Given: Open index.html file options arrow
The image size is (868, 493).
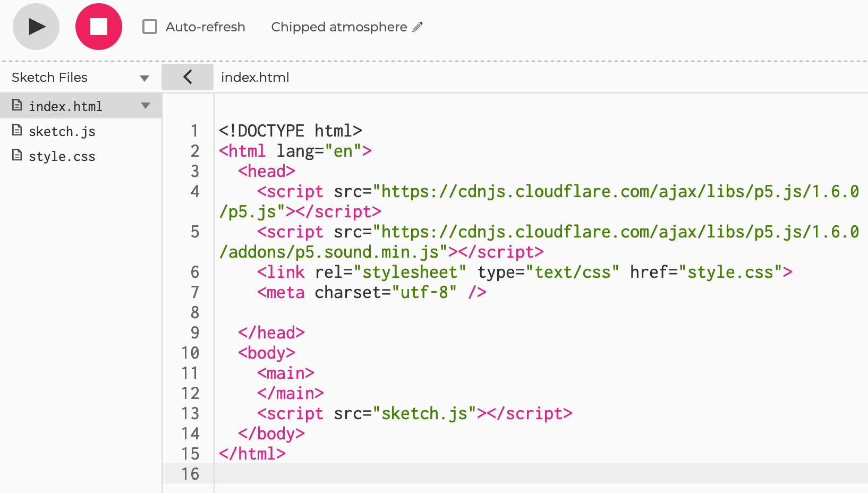Looking at the screenshot, I should pos(146,106).
